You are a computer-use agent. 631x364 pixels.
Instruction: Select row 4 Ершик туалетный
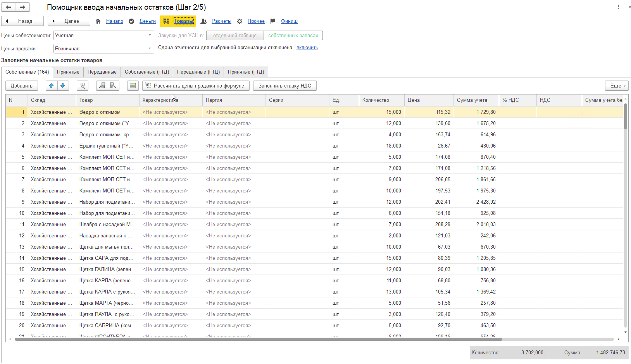click(314, 146)
